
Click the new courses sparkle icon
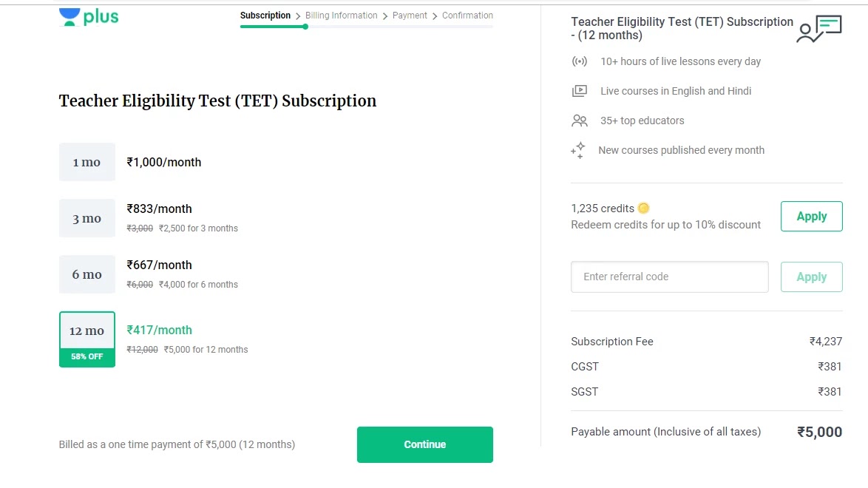pos(578,150)
